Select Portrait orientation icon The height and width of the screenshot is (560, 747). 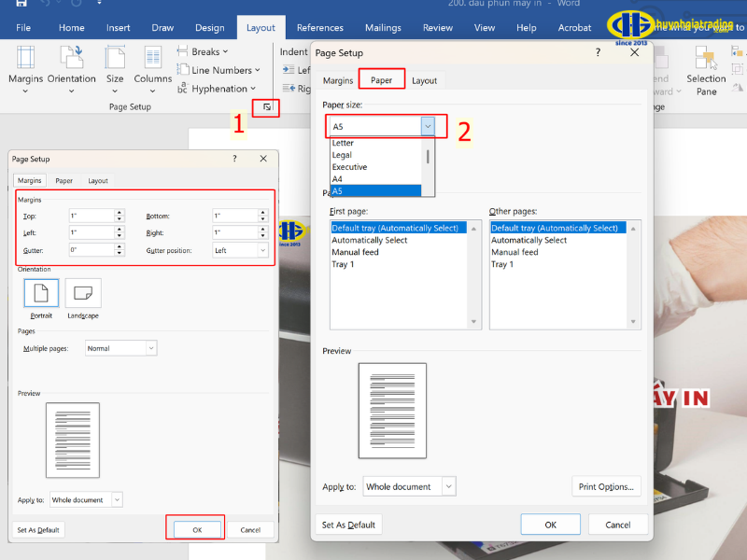pyautogui.click(x=41, y=294)
